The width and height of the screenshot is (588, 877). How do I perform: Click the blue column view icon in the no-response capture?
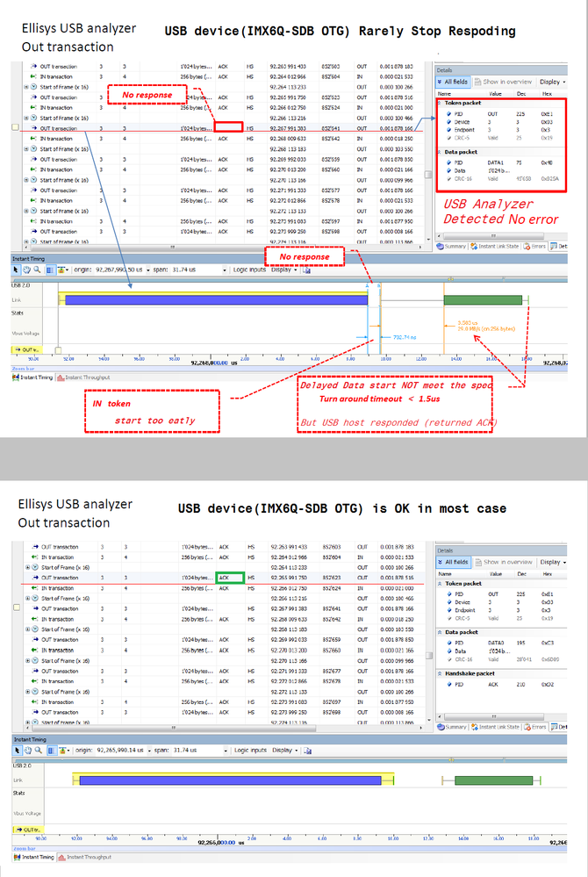50,270
